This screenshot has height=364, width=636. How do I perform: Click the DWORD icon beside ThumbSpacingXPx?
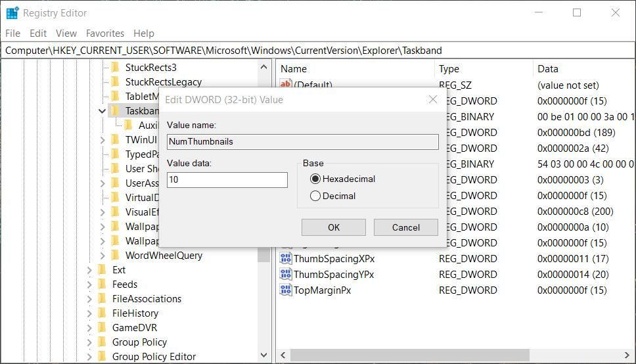[x=285, y=258]
